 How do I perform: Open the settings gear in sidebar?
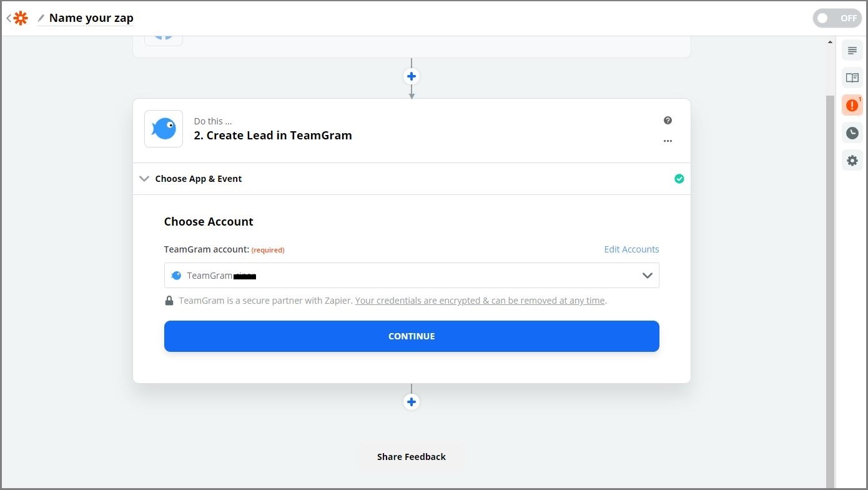(x=852, y=161)
